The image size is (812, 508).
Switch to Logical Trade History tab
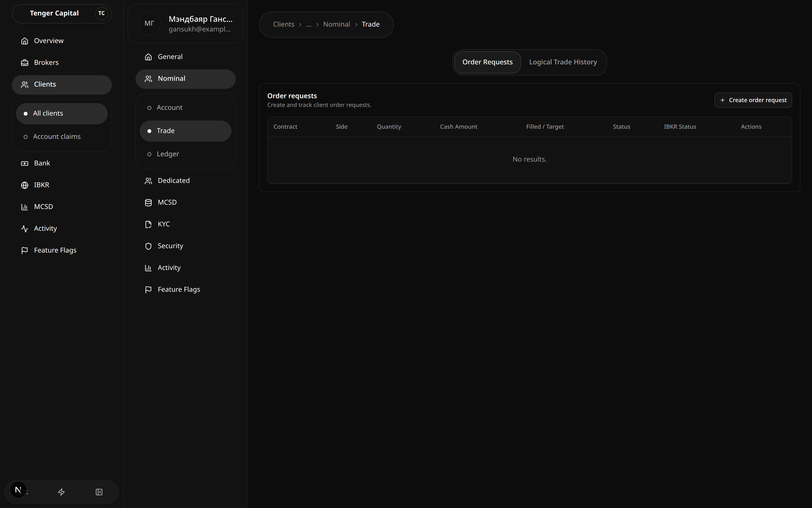point(563,62)
